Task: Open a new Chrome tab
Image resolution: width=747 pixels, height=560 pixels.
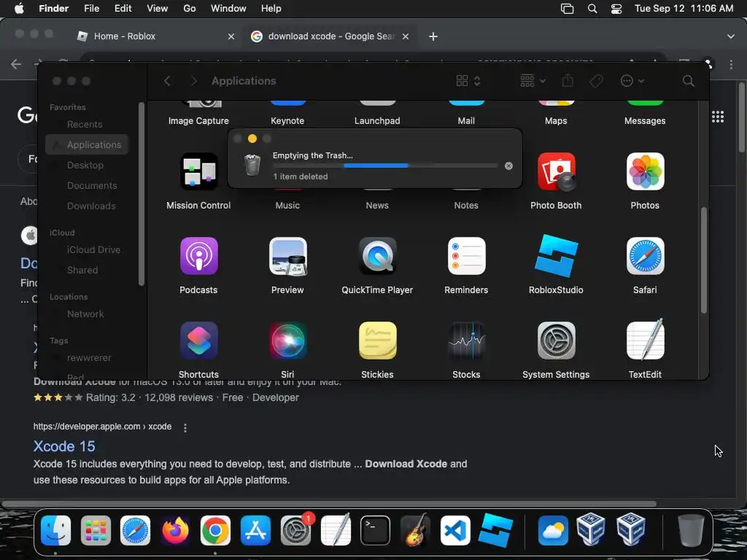Action: pos(433,36)
